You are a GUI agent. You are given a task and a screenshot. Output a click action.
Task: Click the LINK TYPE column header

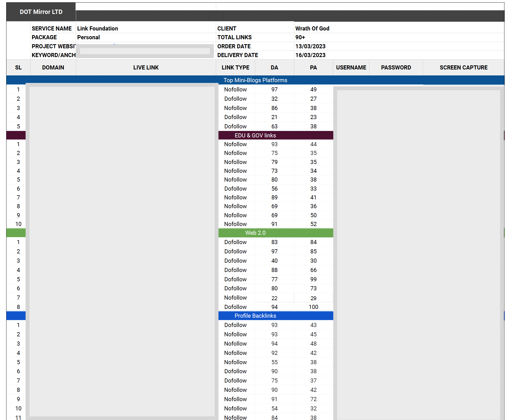[236, 67]
